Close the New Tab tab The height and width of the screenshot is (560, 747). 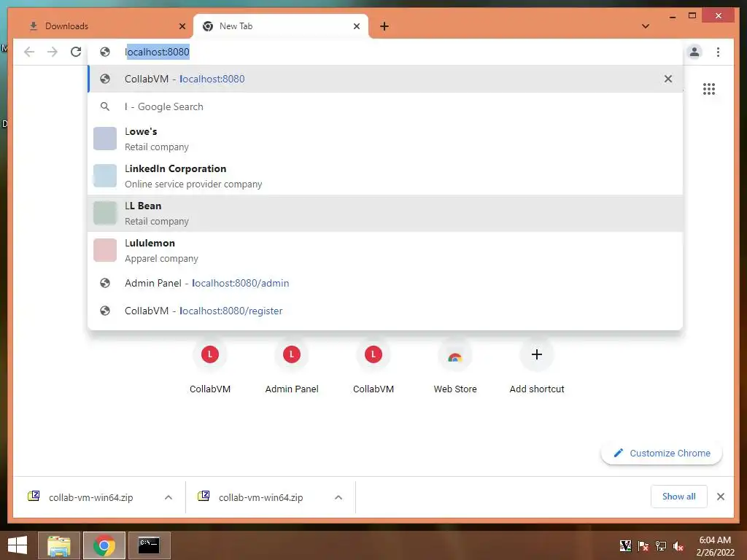point(356,26)
